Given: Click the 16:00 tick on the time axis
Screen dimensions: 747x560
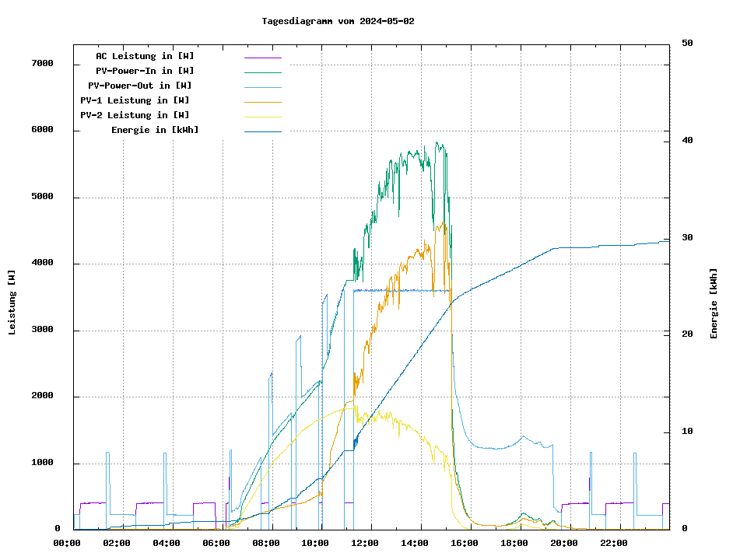Looking at the screenshot, I should click(x=465, y=543).
